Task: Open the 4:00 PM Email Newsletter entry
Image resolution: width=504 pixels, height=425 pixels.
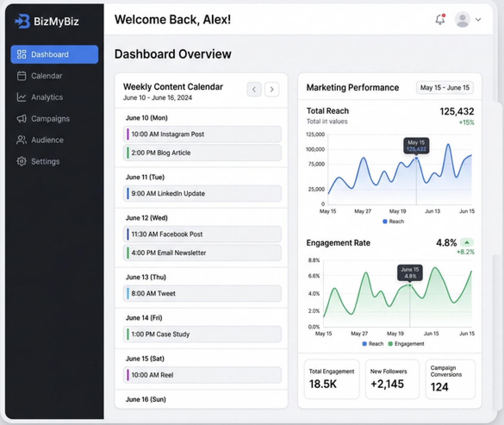Action: click(202, 253)
